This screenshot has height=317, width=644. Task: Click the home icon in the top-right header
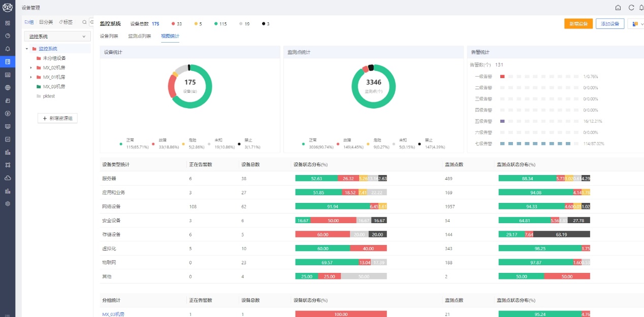click(618, 8)
